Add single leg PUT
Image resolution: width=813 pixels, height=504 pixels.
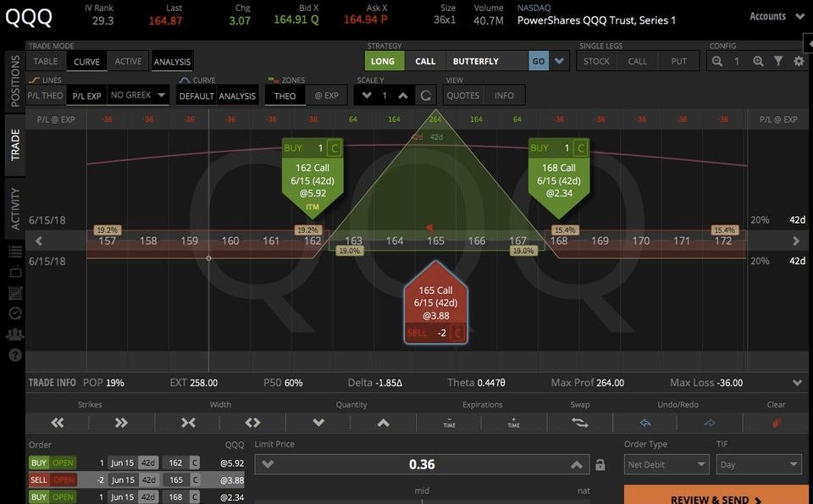pos(678,61)
